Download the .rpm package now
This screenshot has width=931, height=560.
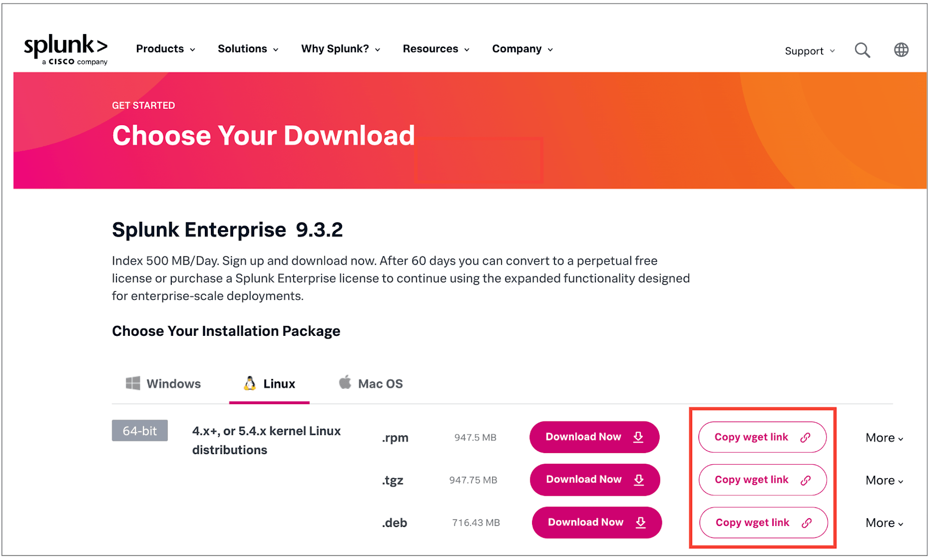coord(594,437)
